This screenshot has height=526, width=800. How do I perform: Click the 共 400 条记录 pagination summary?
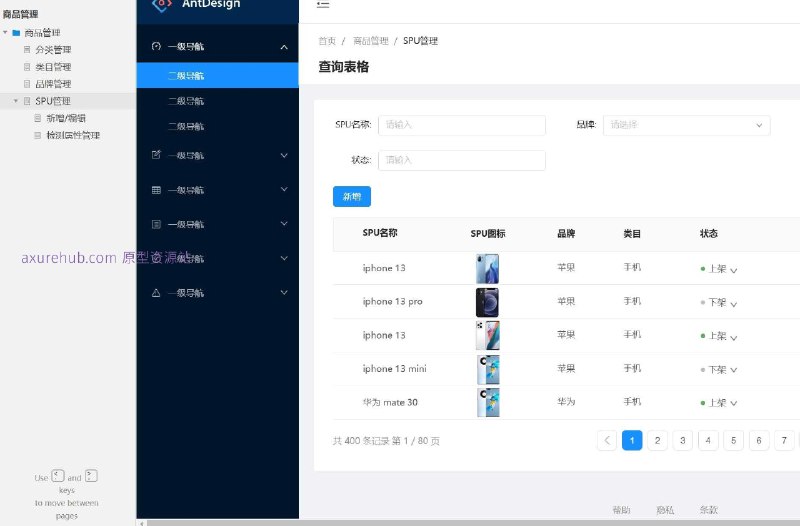pyautogui.click(x=386, y=441)
